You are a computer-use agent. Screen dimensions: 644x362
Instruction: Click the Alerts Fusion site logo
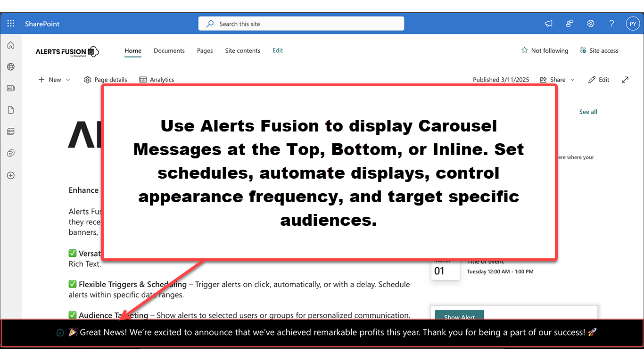[67, 52]
